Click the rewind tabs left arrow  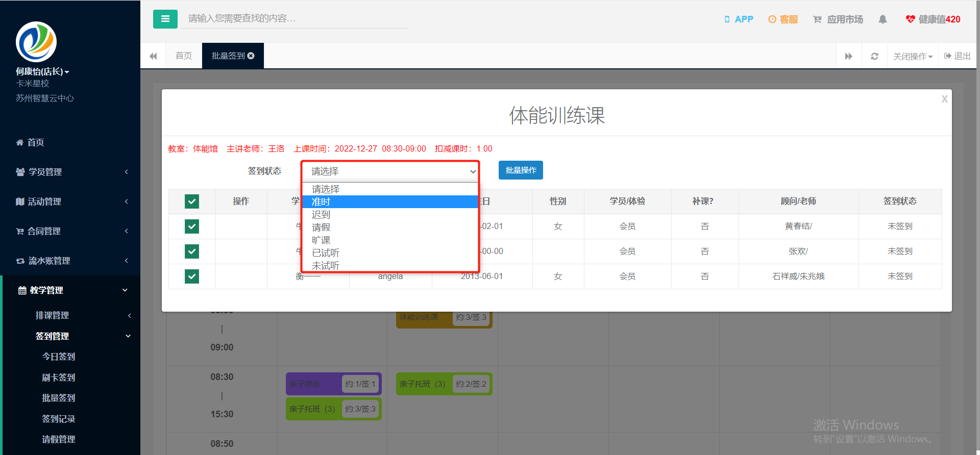(153, 56)
